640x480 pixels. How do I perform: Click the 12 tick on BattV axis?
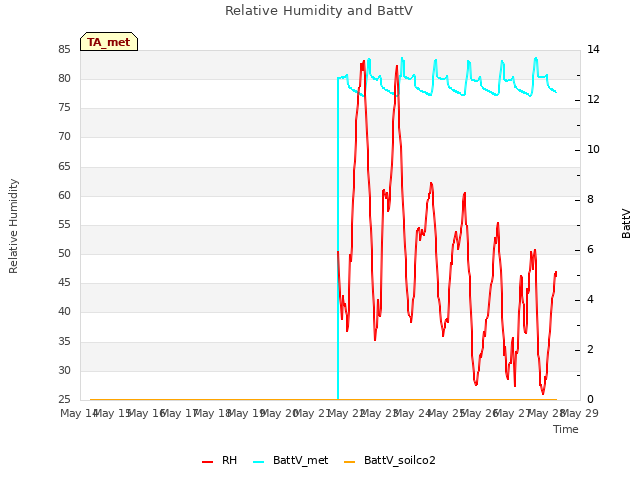[x=593, y=99]
